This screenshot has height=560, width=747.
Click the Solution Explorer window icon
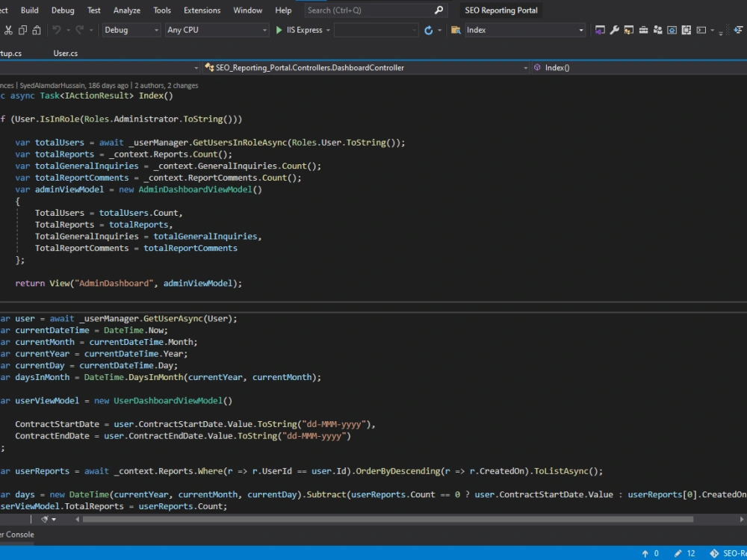point(601,30)
